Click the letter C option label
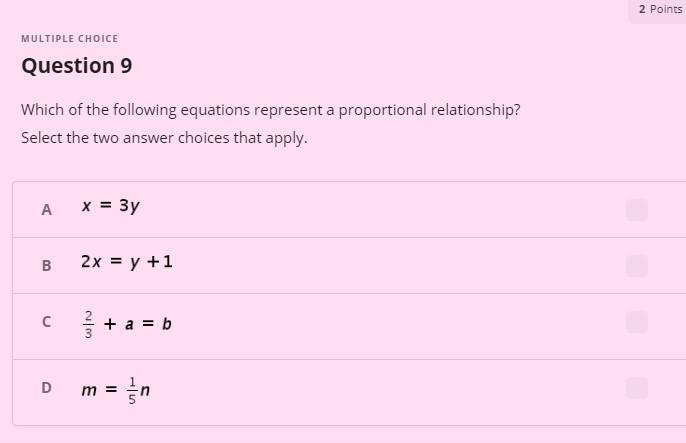 (x=46, y=322)
